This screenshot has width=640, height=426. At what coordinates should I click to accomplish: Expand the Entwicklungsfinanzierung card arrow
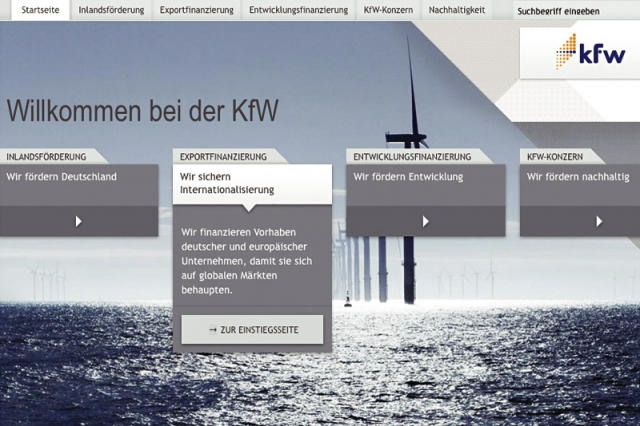click(x=425, y=221)
